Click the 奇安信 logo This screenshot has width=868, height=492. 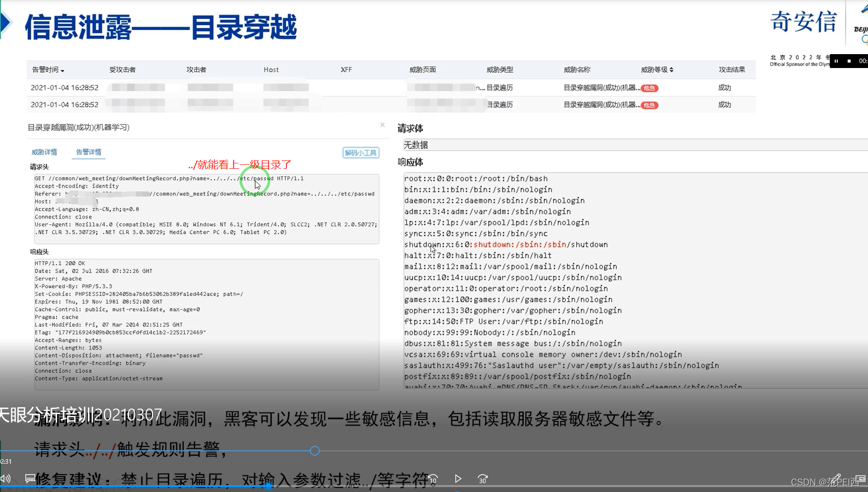tap(803, 22)
